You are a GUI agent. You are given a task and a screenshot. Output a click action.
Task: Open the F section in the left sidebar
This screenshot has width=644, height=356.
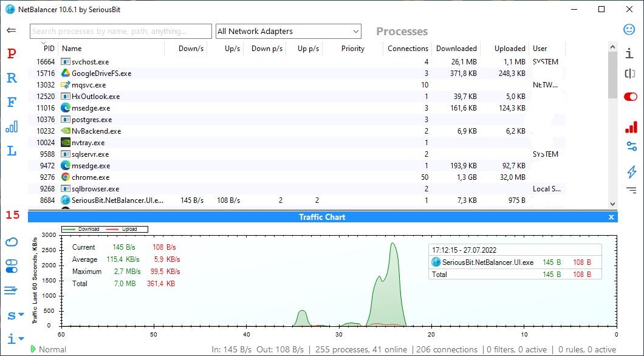click(x=12, y=102)
